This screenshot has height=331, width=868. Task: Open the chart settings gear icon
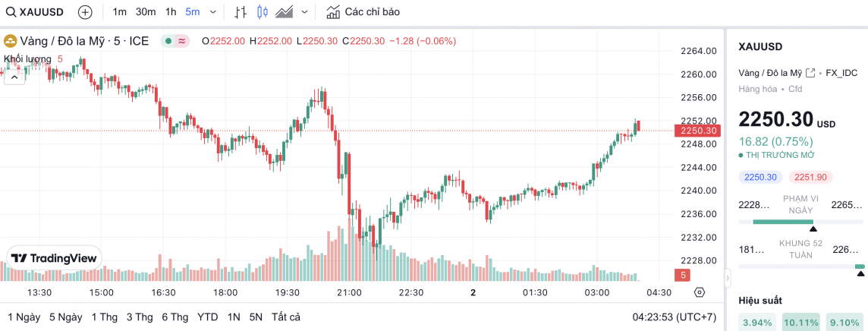pyautogui.click(x=700, y=292)
